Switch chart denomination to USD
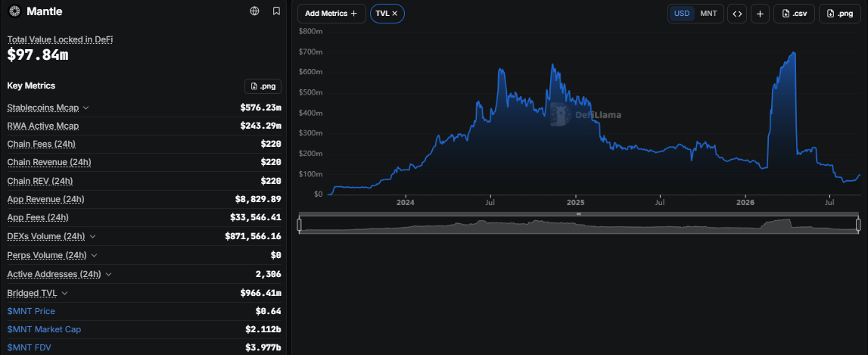 tap(681, 14)
